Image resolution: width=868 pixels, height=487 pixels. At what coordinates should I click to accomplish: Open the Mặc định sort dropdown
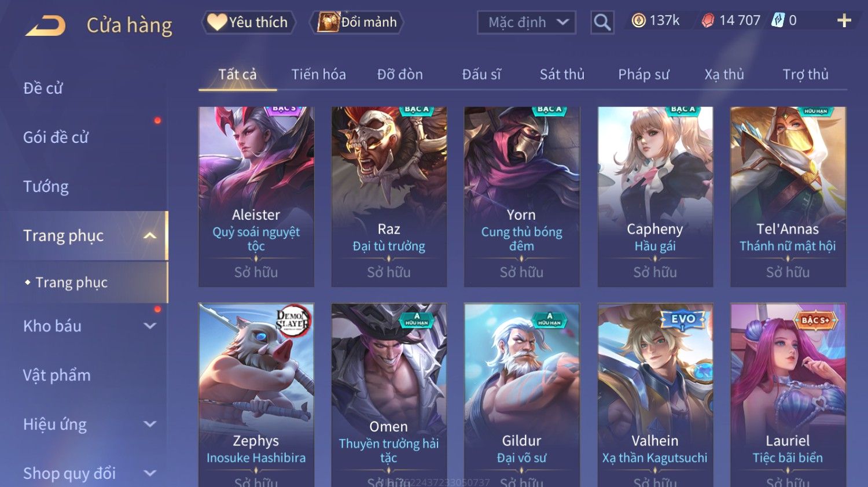coord(527,23)
